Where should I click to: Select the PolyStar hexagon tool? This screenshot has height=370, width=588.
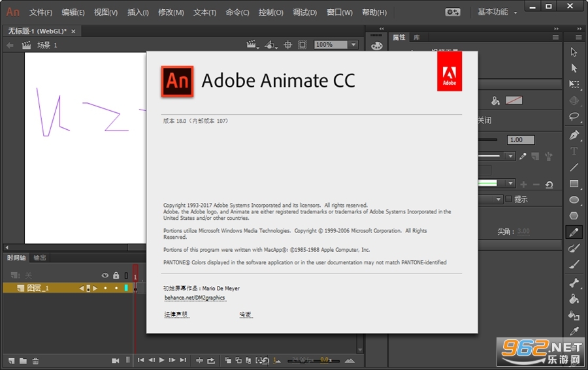(574, 216)
